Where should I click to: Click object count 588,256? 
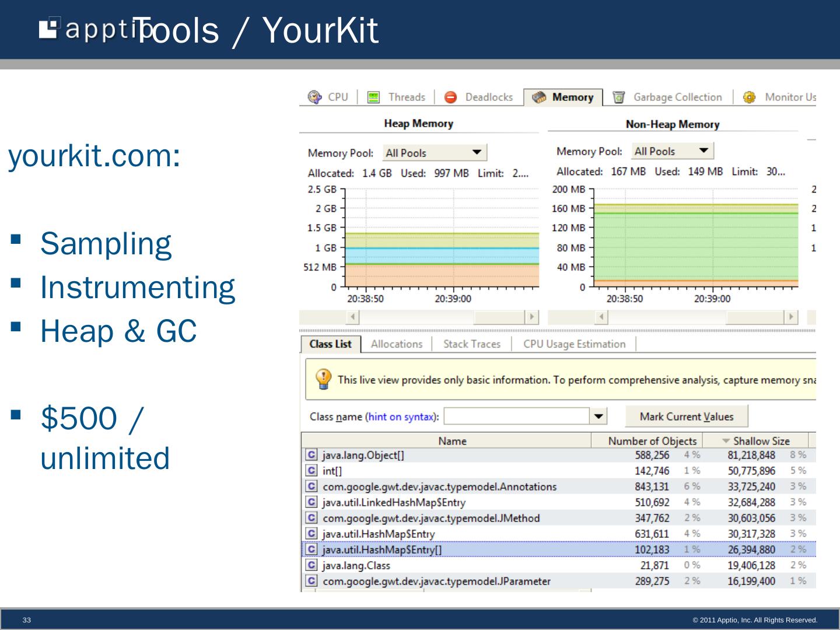point(652,455)
